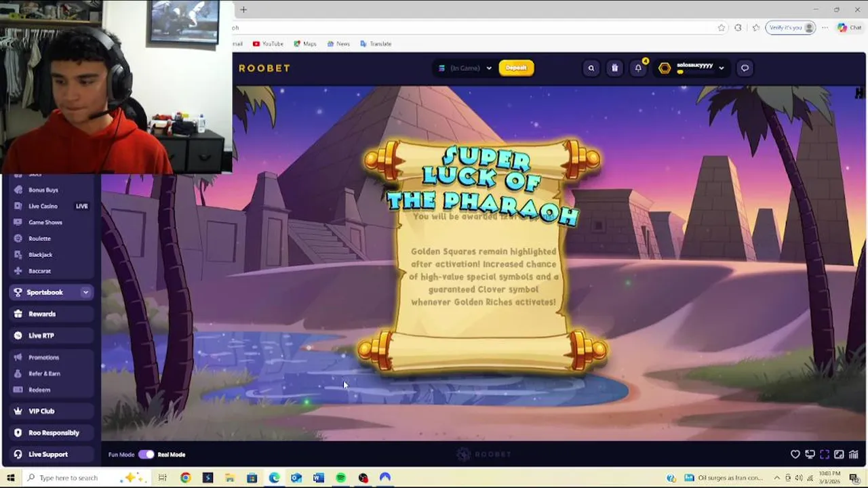Toggle the Fun Mode / Real Mode switch
The width and height of the screenshot is (868, 488).
tap(146, 455)
